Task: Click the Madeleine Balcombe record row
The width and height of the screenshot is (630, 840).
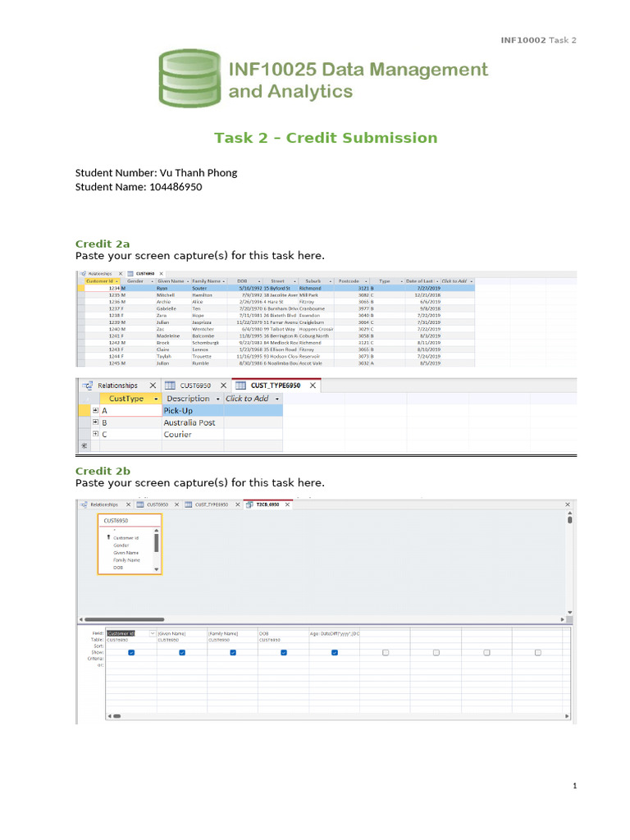Action: pos(276,336)
